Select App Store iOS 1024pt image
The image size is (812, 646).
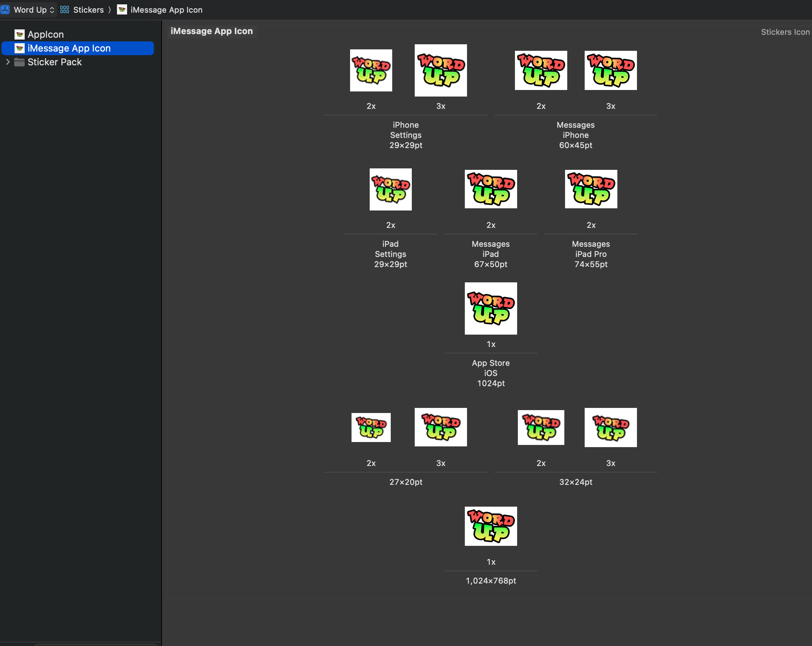click(490, 308)
